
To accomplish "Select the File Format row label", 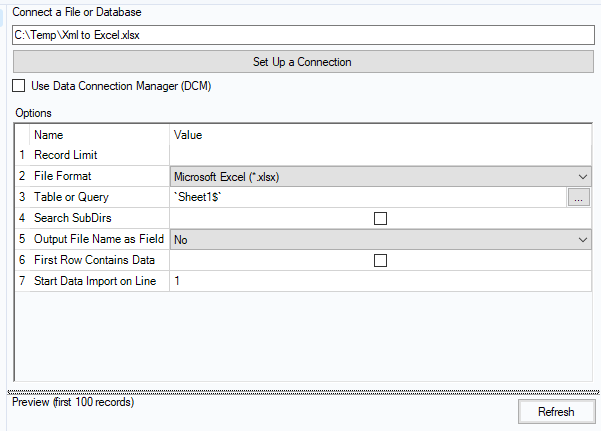I will coord(64,176).
